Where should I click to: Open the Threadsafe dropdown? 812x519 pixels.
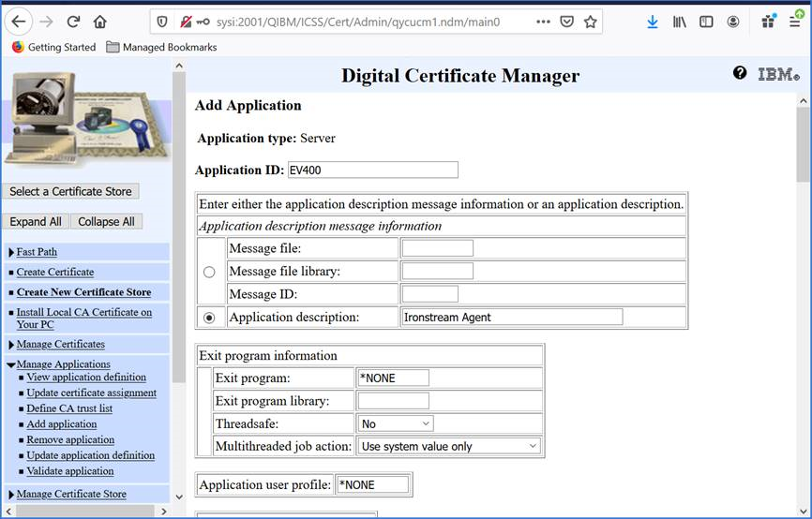[x=396, y=423]
